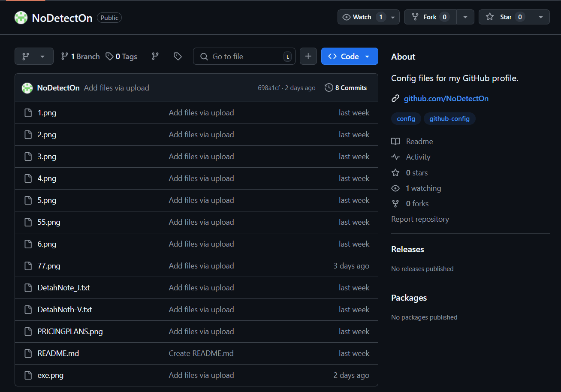The image size is (561, 392).
Task: Open the Create README.md commit message
Action: coord(201,353)
